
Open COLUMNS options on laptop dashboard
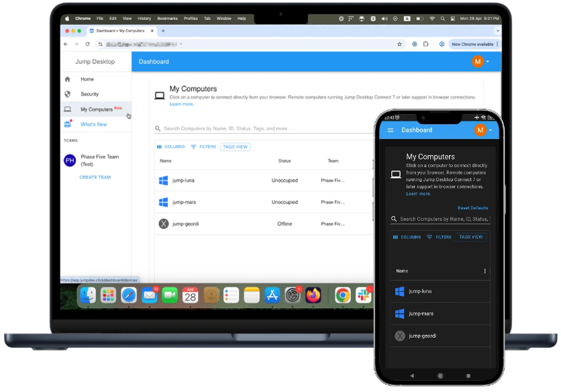click(171, 147)
